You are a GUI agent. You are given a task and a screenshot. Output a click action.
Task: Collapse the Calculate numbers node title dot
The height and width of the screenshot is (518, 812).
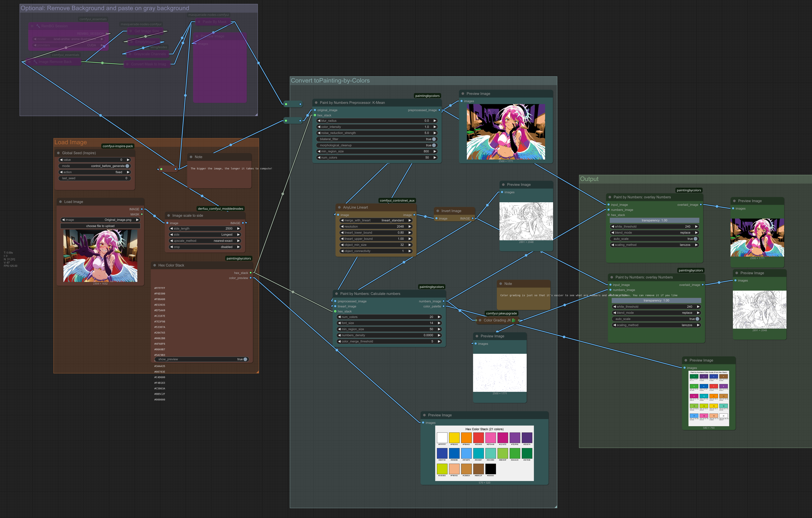point(336,294)
